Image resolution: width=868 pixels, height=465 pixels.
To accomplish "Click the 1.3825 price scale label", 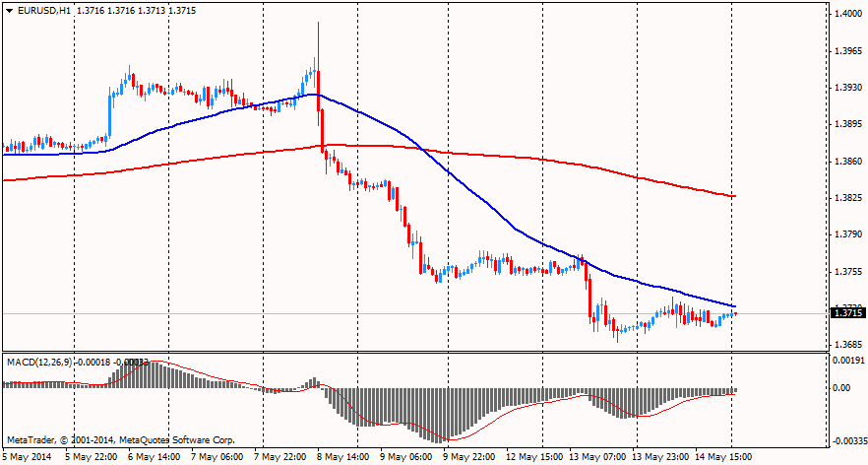I will click(x=846, y=198).
